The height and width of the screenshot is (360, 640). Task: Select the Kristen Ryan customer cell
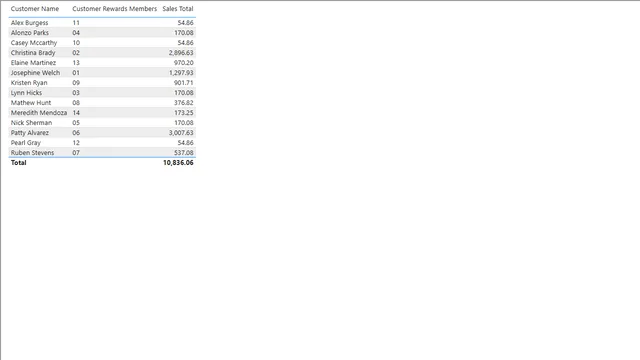click(29, 83)
